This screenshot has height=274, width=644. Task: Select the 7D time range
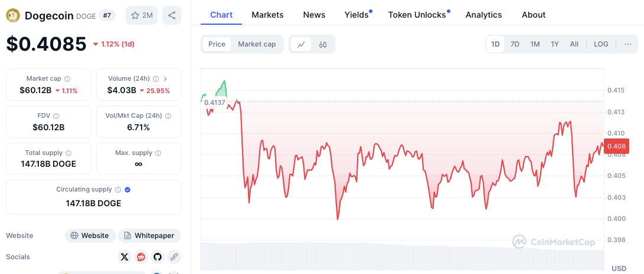tap(515, 44)
